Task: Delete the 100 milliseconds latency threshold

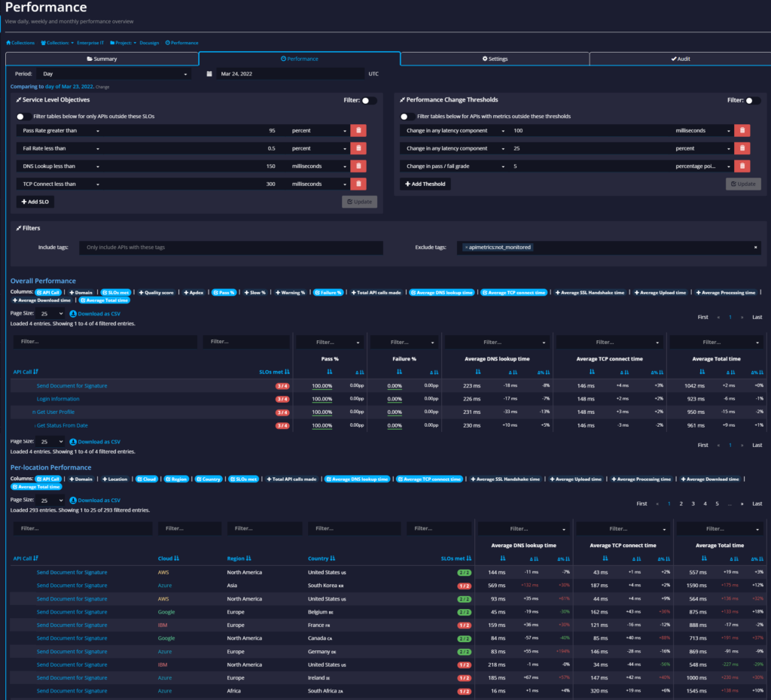Action: click(x=742, y=130)
